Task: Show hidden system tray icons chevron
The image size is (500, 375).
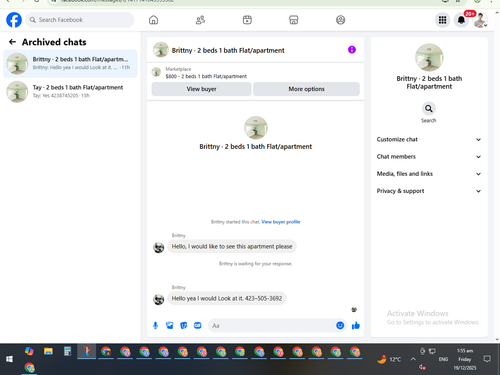Action: (x=413, y=359)
